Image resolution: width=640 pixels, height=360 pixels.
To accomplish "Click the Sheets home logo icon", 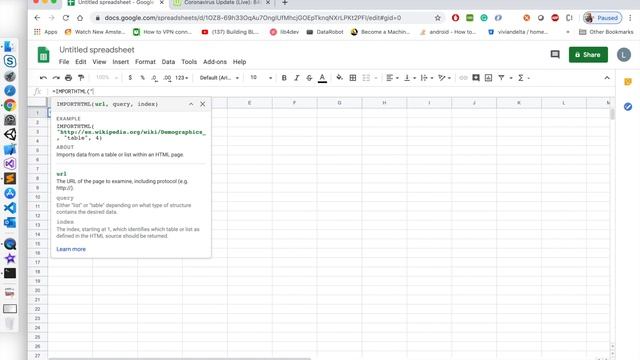I will click(43, 55).
